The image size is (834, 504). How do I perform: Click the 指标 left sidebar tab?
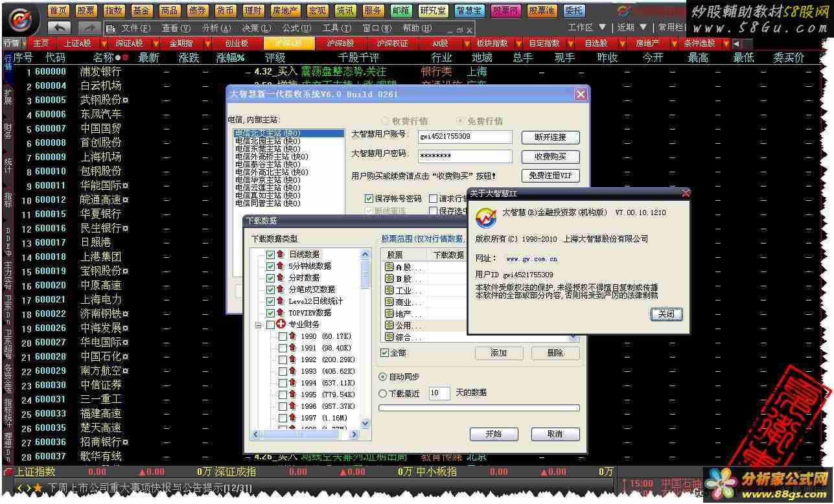pos(8,200)
